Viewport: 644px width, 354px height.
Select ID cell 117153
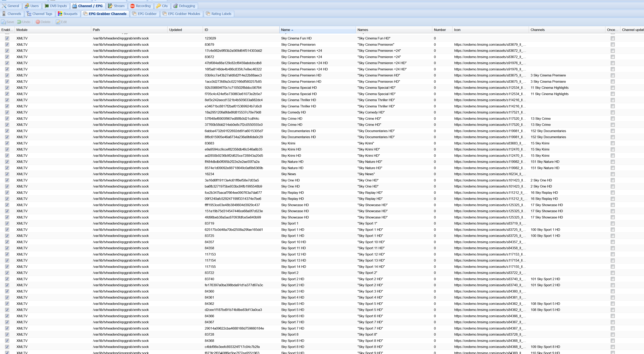coord(241,254)
